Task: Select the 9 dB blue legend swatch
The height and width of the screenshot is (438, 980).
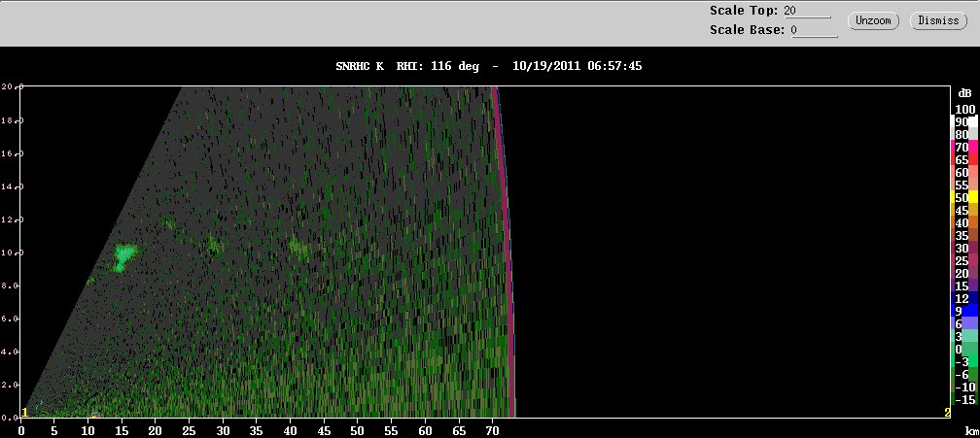Action: pos(965,312)
